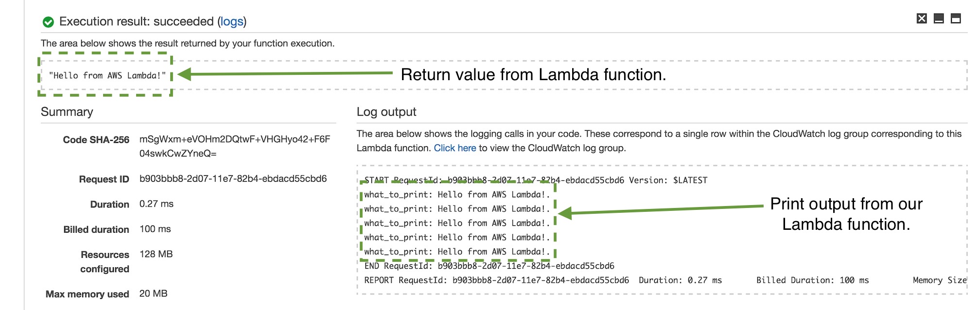
Task: Select the Hello from AWS Lambda return value
Action: (108, 75)
